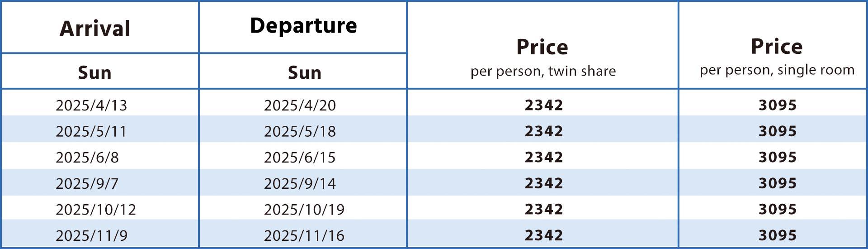Click departure date 2025/10/19
The width and height of the screenshot is (868, 249).
304,209
